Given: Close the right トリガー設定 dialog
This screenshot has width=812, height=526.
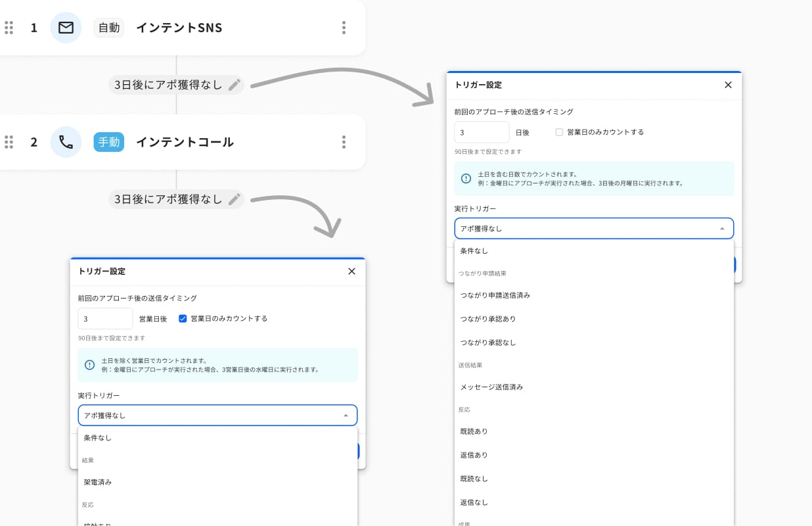Looking at the screenshot, I should point(728,85).
